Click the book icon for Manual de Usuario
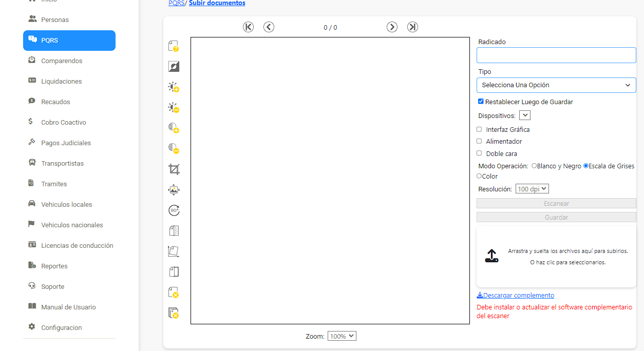644x351 pixels. click(x=32, y=307)
